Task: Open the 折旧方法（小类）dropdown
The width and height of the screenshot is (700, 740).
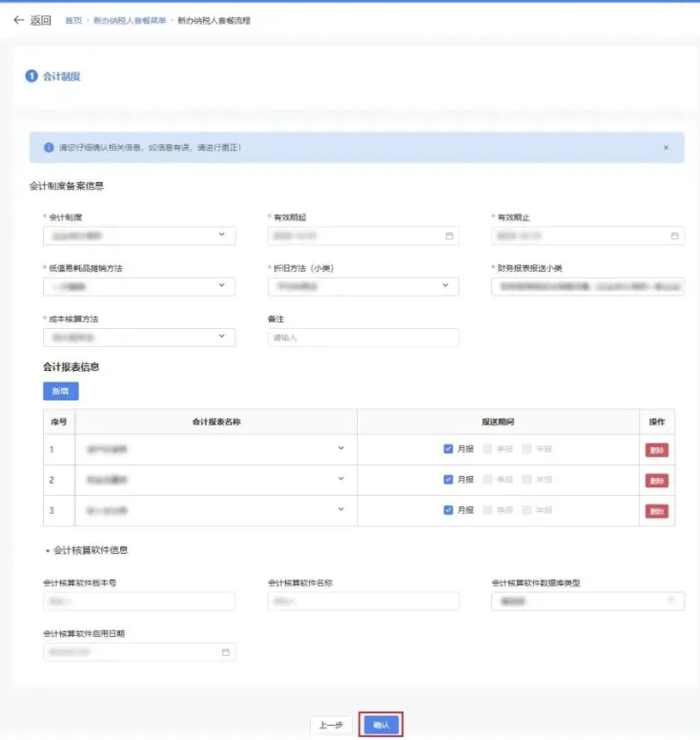Action: coord(445,286)
